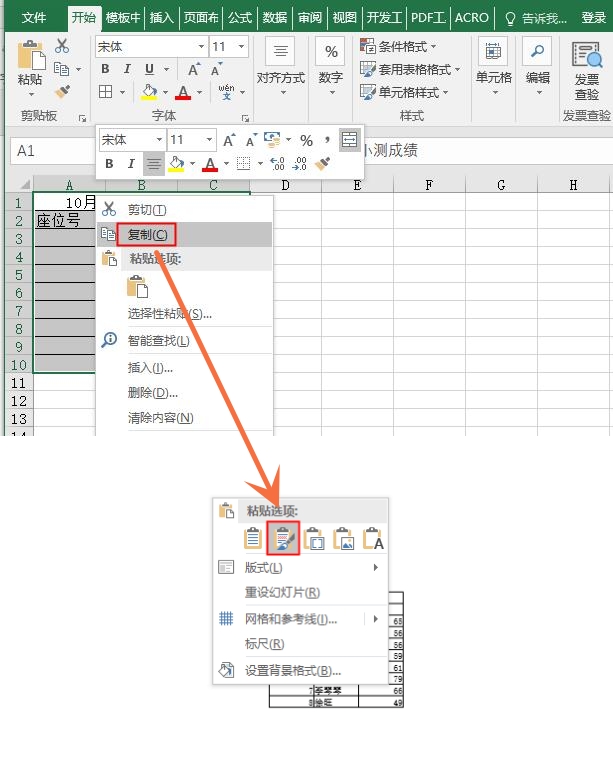Open the ribbon font name 宋体 dropdown
Screen dimensions: 613x778
click(x=201, y=47)
